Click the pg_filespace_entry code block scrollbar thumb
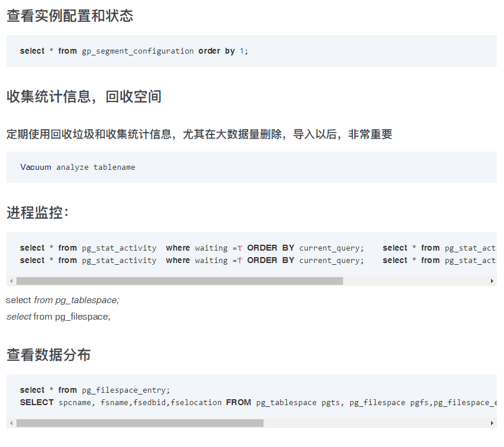The image size is (504, 447). pyautogui.click(x=140, y=423)
